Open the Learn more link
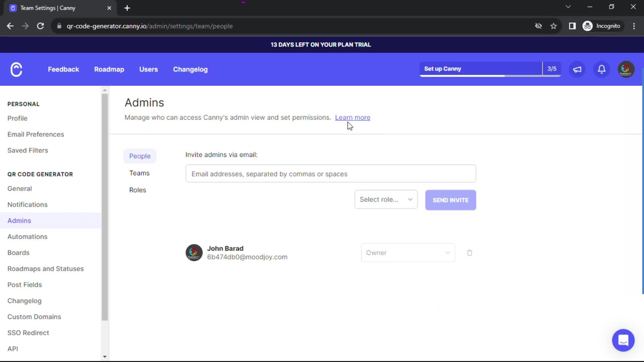The width and height of the screenshot is (644, 362). pos(353,117)
